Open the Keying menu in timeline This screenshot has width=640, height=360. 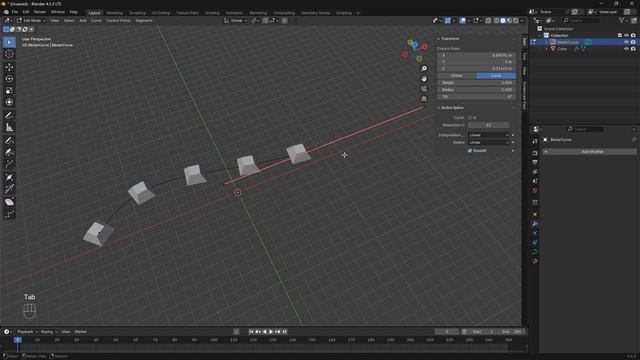[49, 332]
